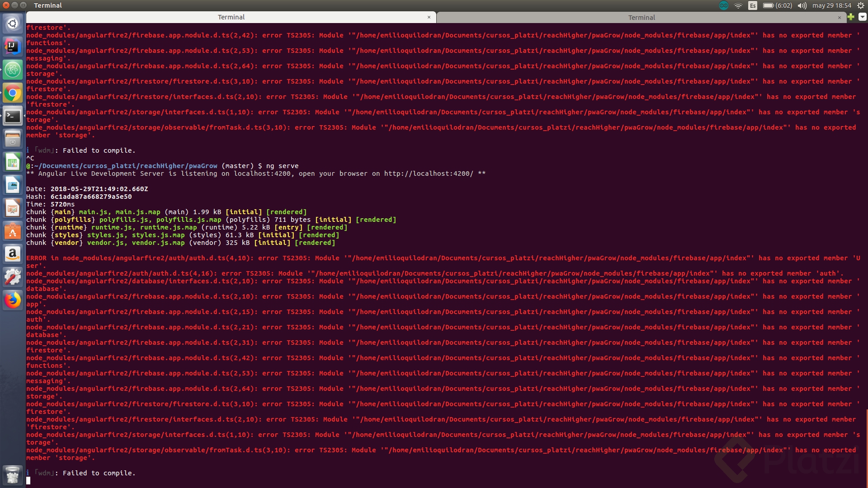Launch Atom editor from the dock

(x=13, y=70)
